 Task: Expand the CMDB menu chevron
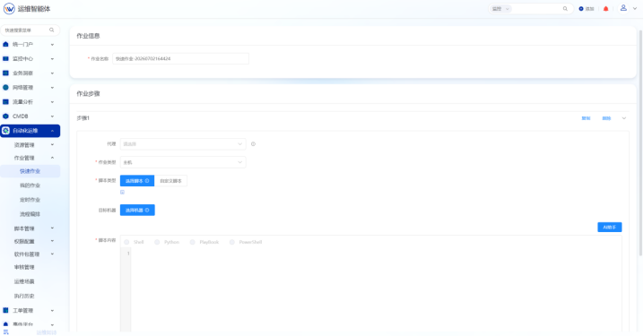pyautogui.click(x=52, y=116)
